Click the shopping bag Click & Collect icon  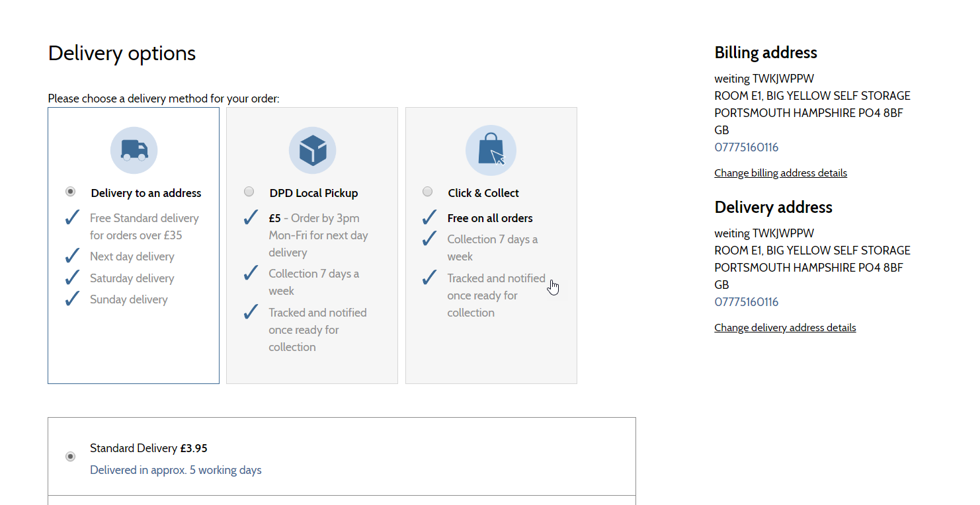(491, 151)
